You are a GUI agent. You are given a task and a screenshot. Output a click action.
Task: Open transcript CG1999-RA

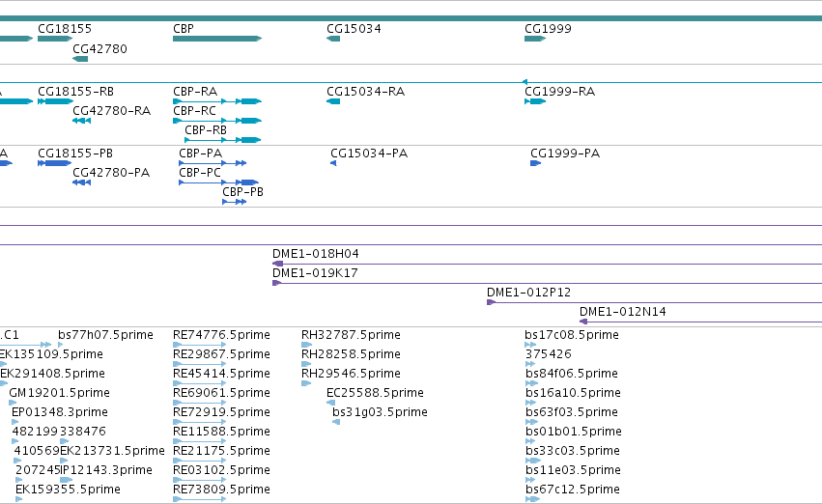tap(559, 92)
